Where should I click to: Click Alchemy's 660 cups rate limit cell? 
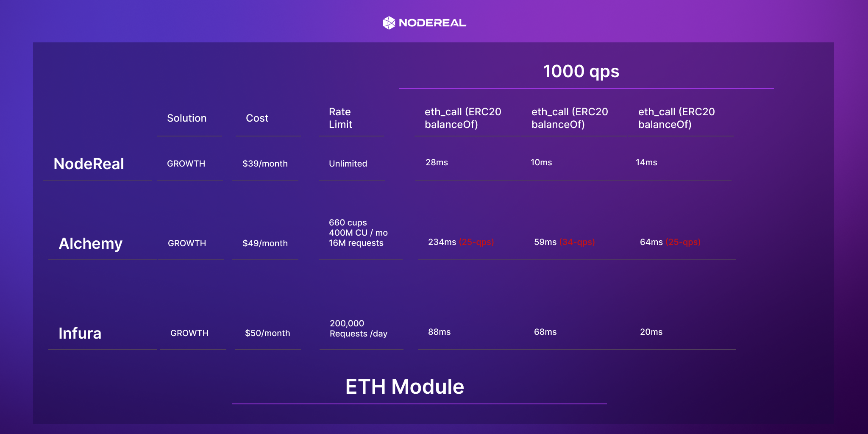pos(358,233)
